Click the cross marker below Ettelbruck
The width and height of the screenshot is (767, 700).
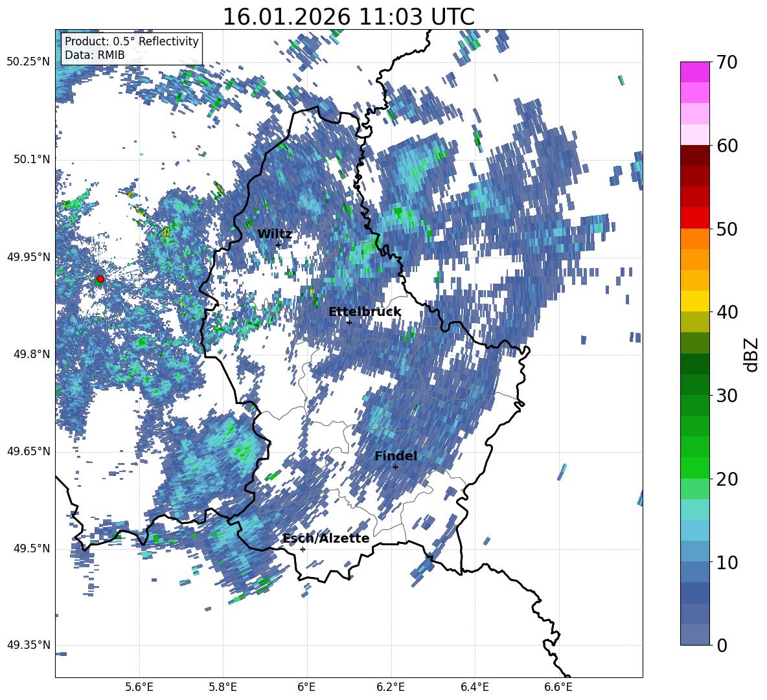pos(349,322)
